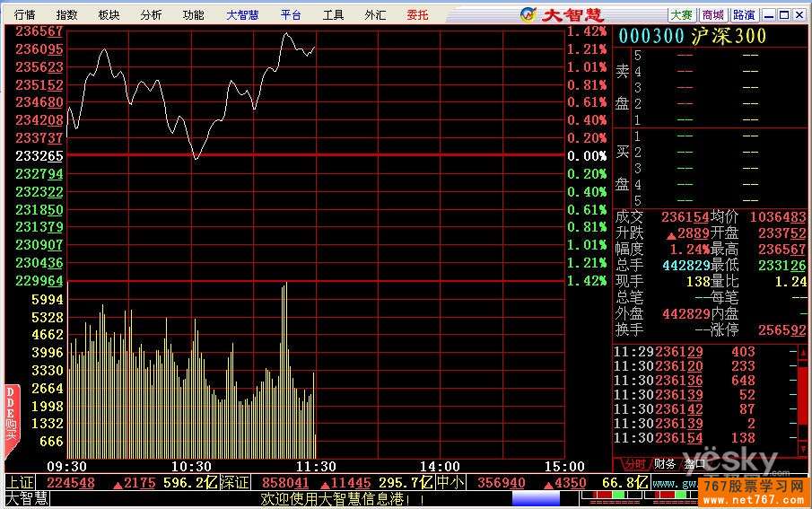Open the 行情 menu
The image size is (812, 509).
point(24,14)
